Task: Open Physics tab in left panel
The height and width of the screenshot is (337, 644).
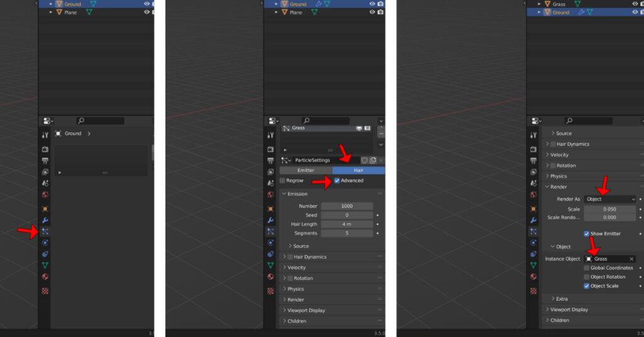Action: (45, 243)
